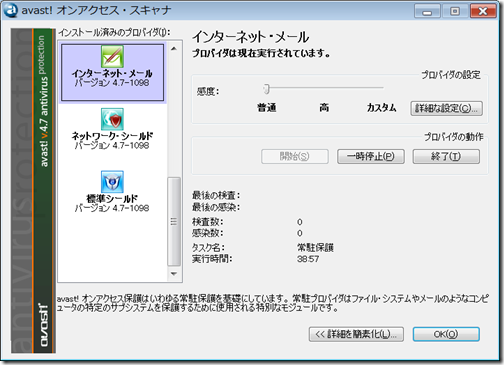Click the 実行時間 38:57 value
This screenshot has height=365, width=504.
[308, 259]
